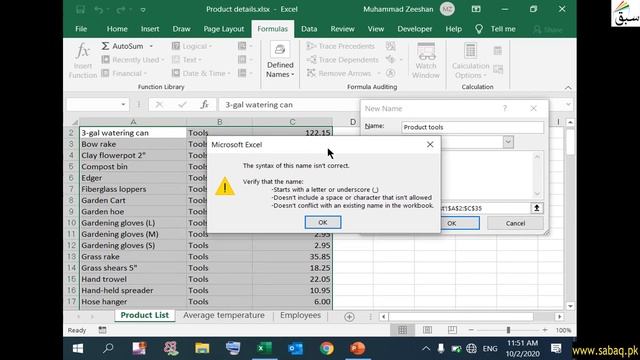
Task: Click the Name Box dropdown arrow
Action: click(x=123, y=105)
